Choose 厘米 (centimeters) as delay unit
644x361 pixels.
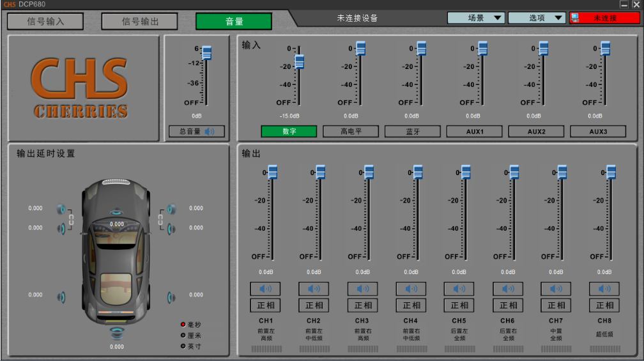[x=183, y=335]
